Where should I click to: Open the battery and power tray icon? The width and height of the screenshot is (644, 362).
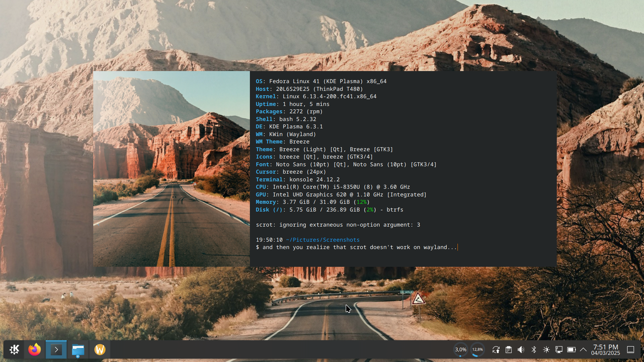[x=571, y=349]
